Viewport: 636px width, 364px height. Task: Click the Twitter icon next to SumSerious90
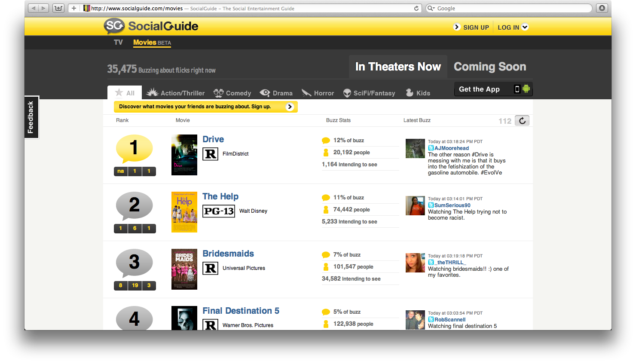coord(431,205)
